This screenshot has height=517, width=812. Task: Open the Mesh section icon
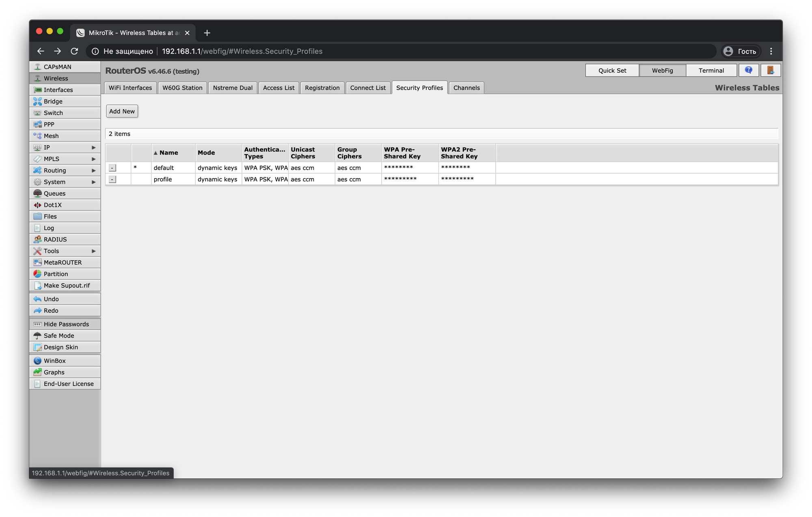pos(38,136)
